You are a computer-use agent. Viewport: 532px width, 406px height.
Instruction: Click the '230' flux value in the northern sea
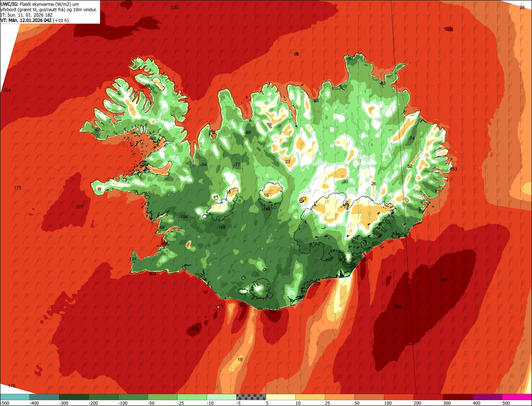[x=175, y=7]
